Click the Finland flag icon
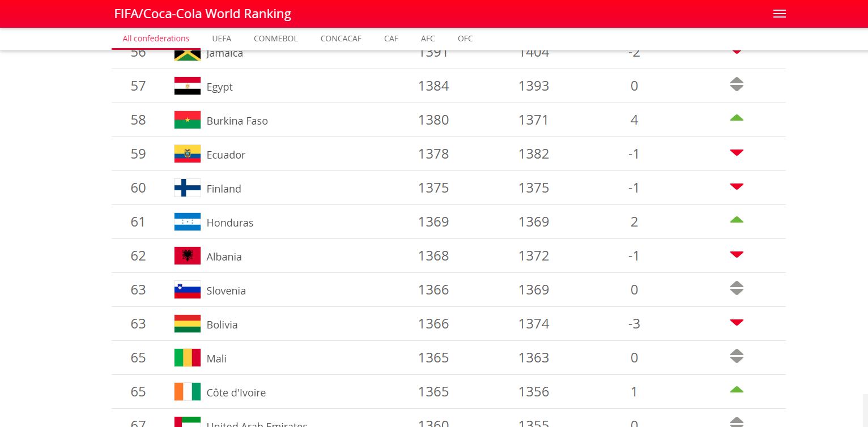The height and width of the screenshot is (427, 868). (x=187, y=188)
